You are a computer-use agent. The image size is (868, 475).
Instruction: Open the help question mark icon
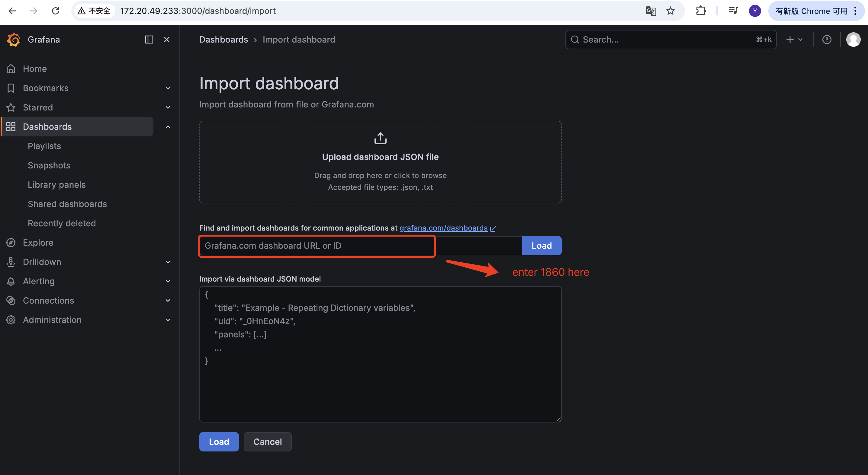(827, 40)
